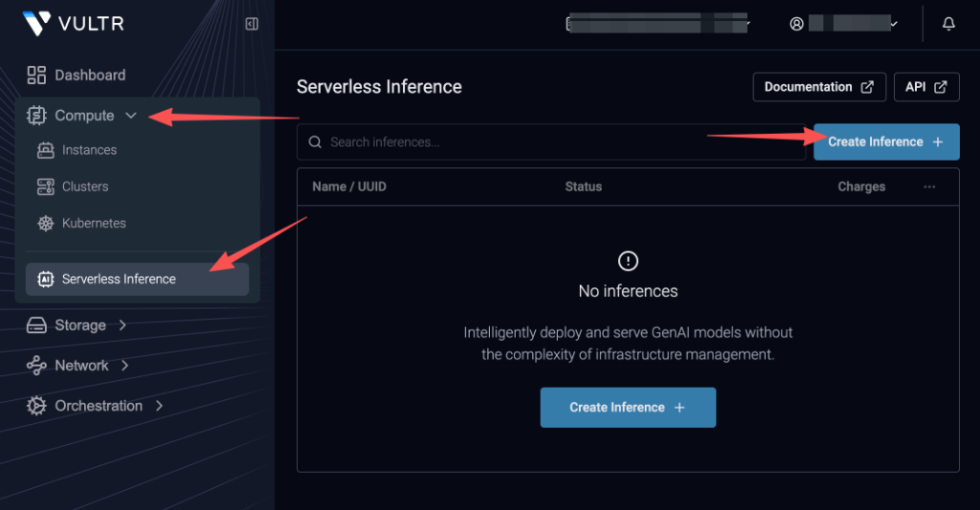Image resolution: width=980 pixels, height=510 pixels.
Task: Sort by Status column
Action: (583, 187)
